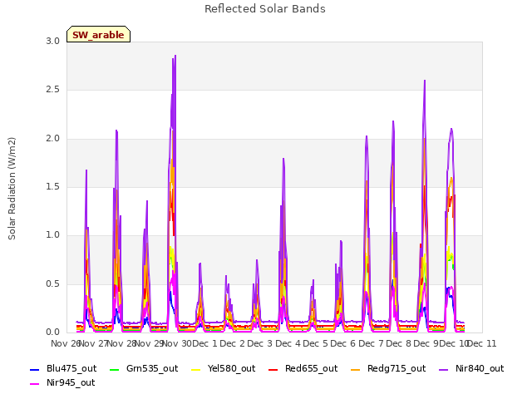Click the Dec 1 x-axis date label
This screenshot has height=399, width=532.
click(x=204, y=343)
